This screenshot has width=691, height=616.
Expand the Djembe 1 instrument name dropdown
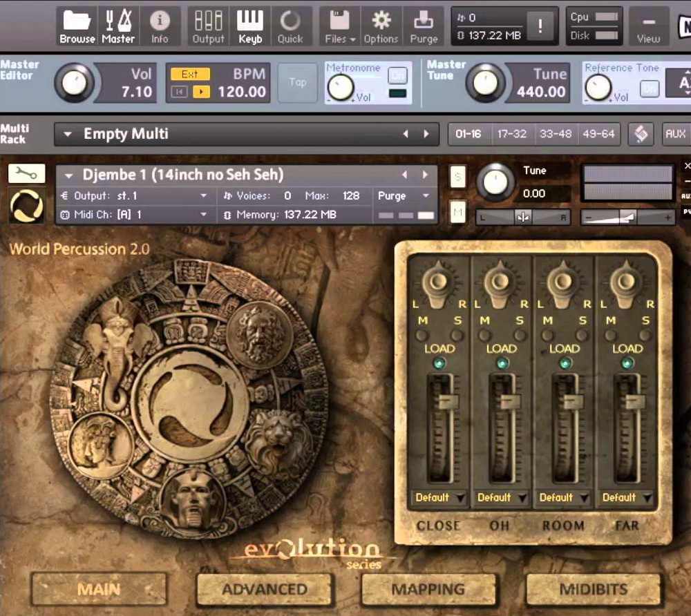(x=68, y=175)
